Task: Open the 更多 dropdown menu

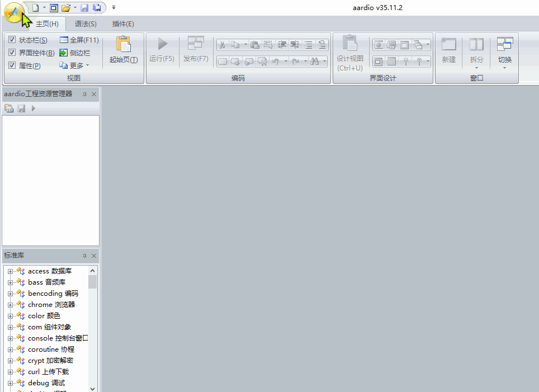Action: point(77,65)
